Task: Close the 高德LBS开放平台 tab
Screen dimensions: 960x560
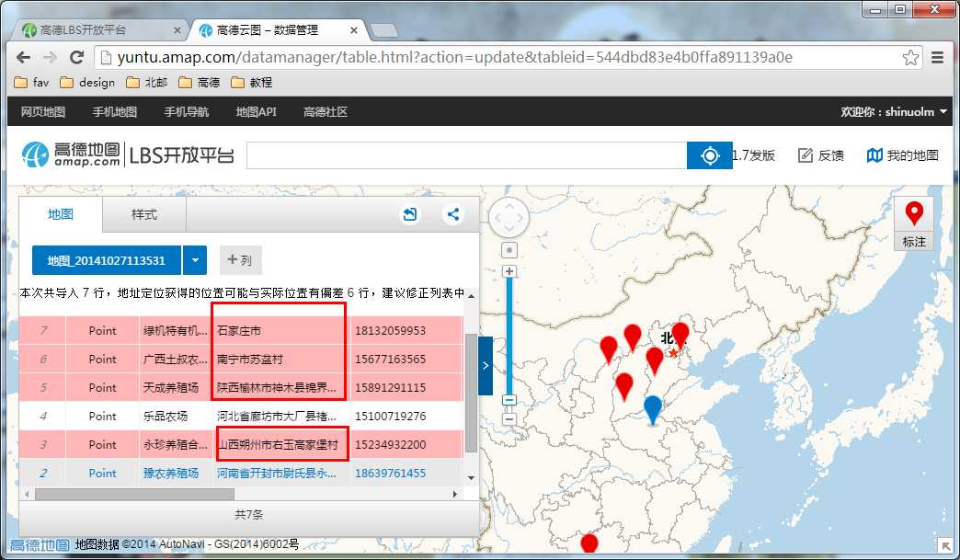Action: pos(177,30)
